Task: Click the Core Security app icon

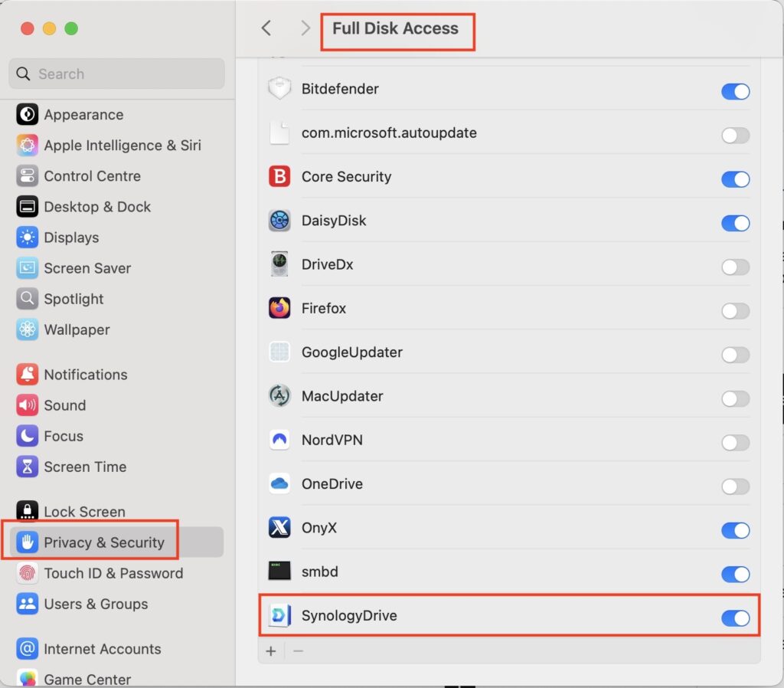Action: [x=279, y=177]
